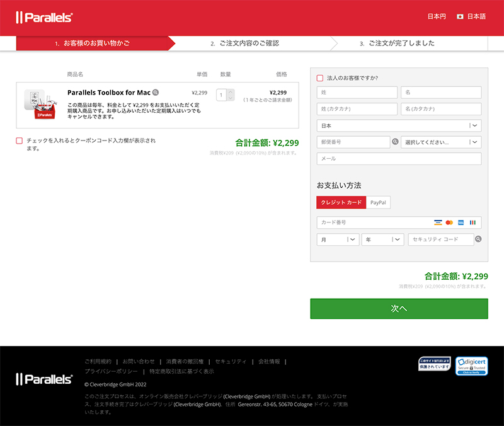This screenshot has width=504, height=426.
Task: Click the site protection seal badge
Action: click(x=434, y=364)
